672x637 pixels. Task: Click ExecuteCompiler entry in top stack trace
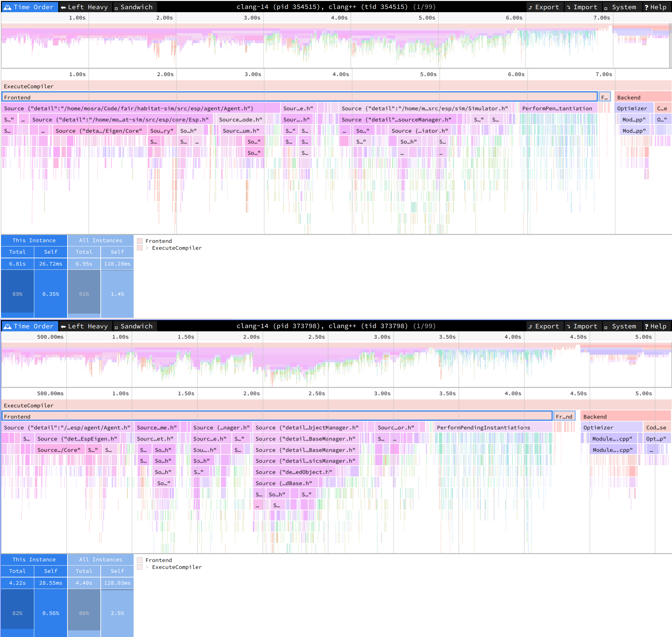[x=177, y=248]
